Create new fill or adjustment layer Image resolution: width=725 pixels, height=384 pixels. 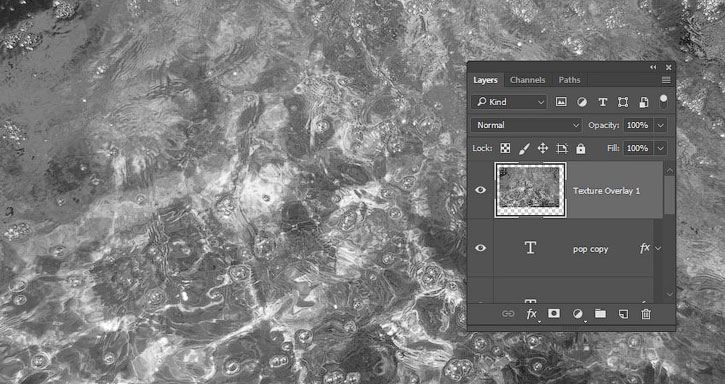578,314
